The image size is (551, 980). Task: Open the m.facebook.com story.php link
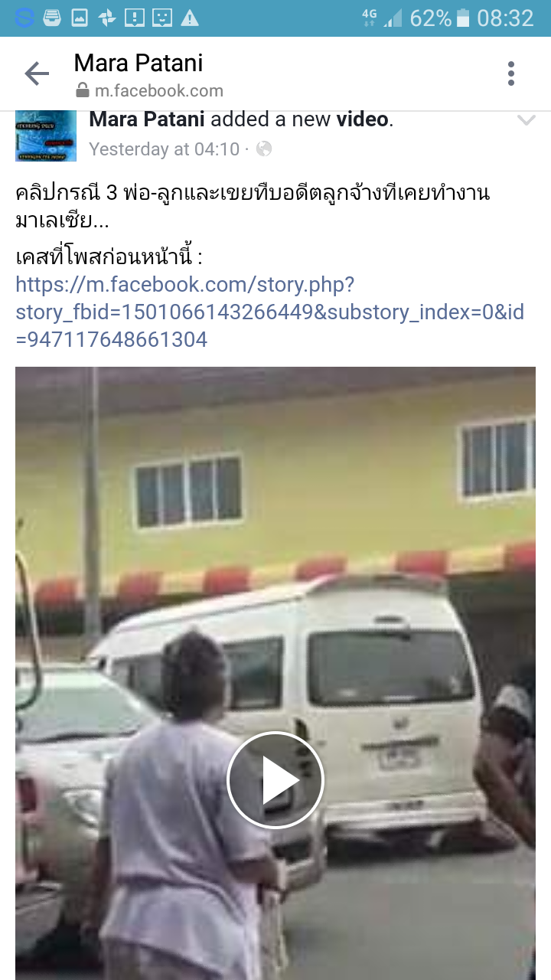(x=269, y=312)
